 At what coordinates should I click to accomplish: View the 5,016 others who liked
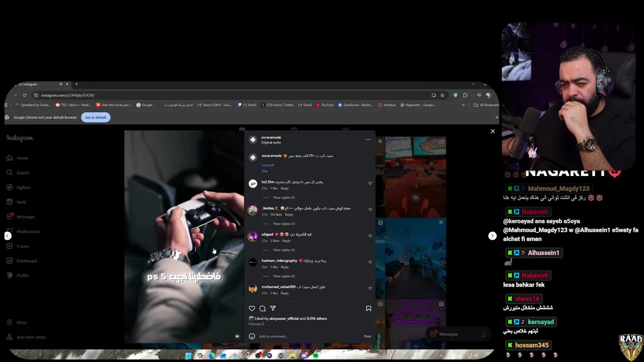(x=317, y=319)
